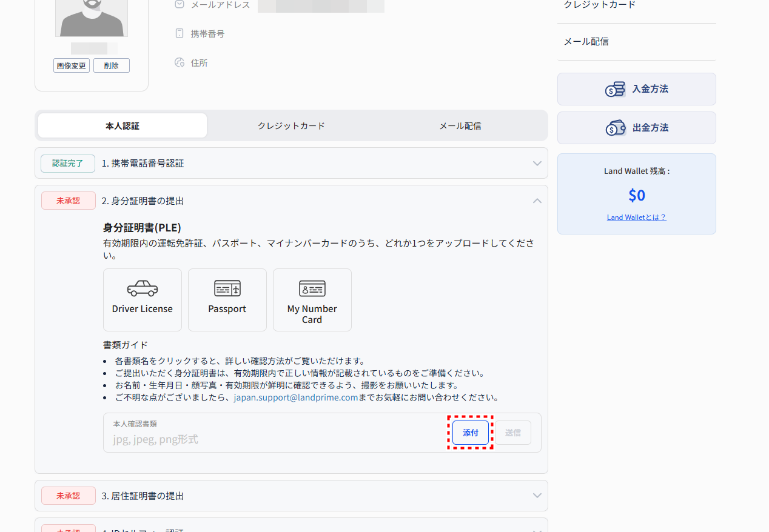
Task: Click the Passport label
Action: [x=227, y=309]
